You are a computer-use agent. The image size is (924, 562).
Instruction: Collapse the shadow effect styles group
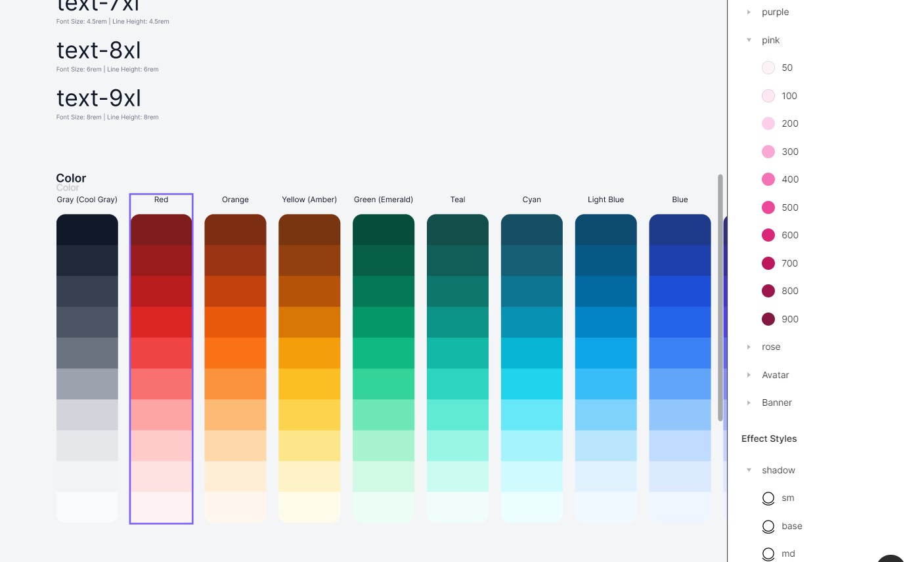[x=749, y=470]
